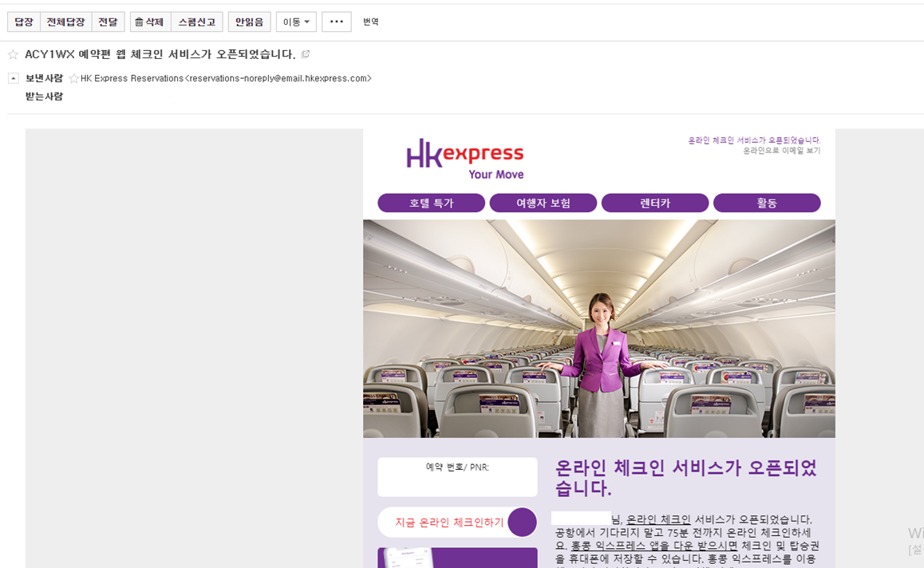Open the 렌터카 tab
The image size is (924, 568).
(655, 203)
